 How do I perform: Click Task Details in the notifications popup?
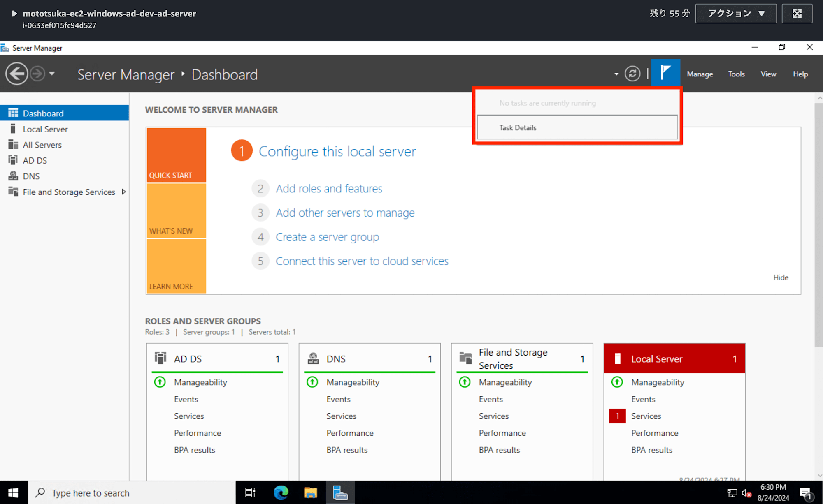click(x=577, y=127)
